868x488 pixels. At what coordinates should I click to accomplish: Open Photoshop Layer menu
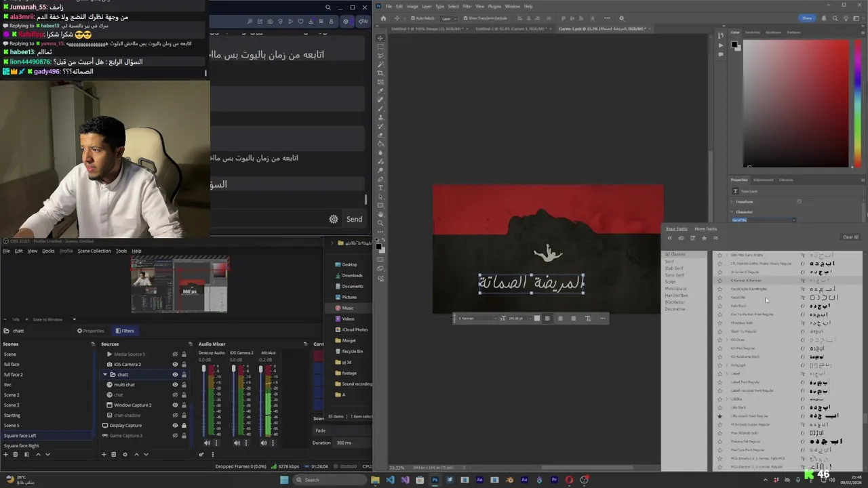coord(427,6)
